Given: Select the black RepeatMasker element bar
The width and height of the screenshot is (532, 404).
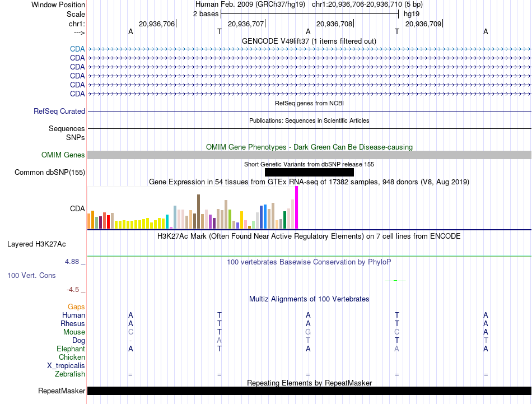Looking at the screenshot, I should pyautogui.click(x=309, y=391).
